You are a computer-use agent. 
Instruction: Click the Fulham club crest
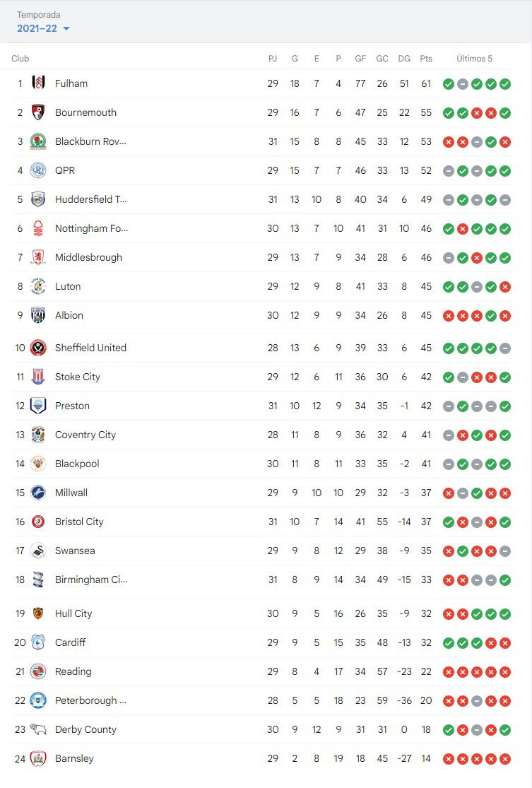38,83
